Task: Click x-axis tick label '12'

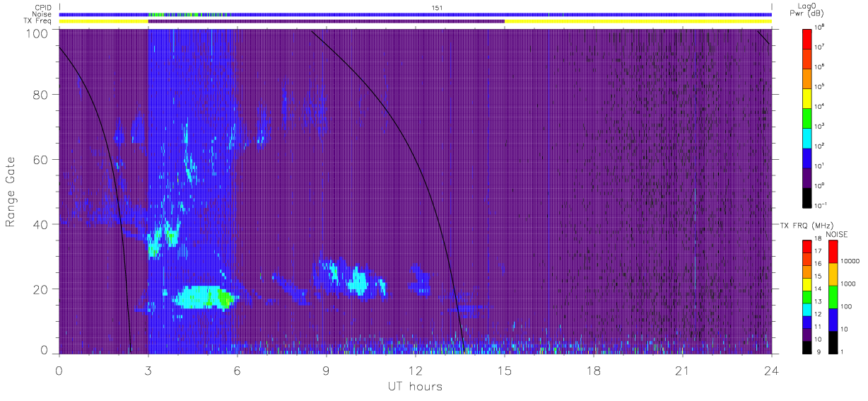Action: point(415,369)
